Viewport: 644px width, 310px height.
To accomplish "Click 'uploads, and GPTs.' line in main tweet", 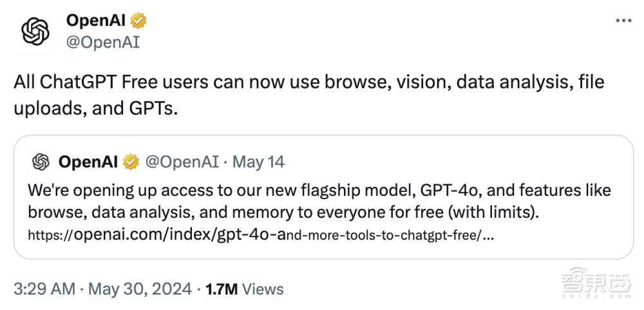I will pos(96,109).
